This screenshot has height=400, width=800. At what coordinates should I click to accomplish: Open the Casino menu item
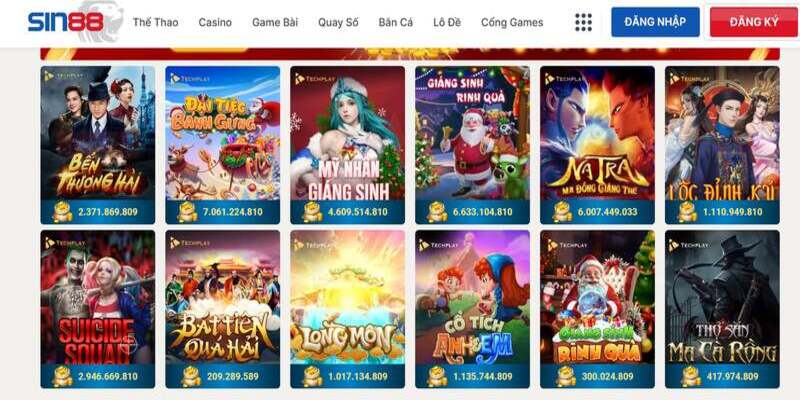pos(215,22)
